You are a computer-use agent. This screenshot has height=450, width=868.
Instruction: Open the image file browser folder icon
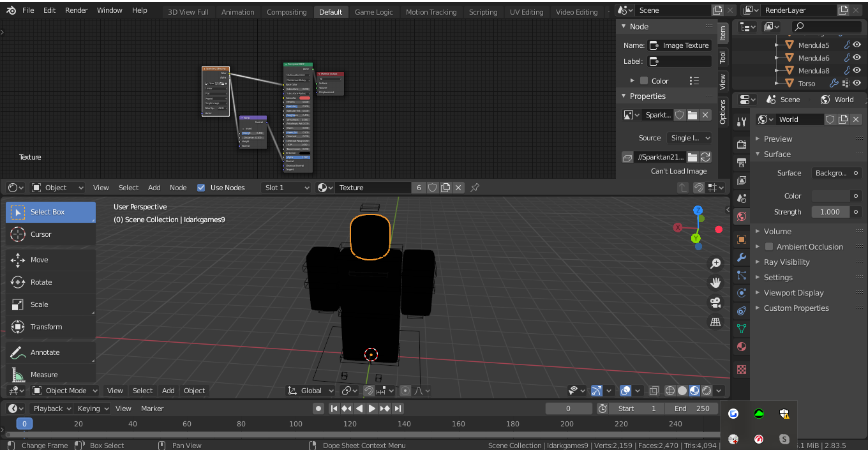[x=692, y=157]
